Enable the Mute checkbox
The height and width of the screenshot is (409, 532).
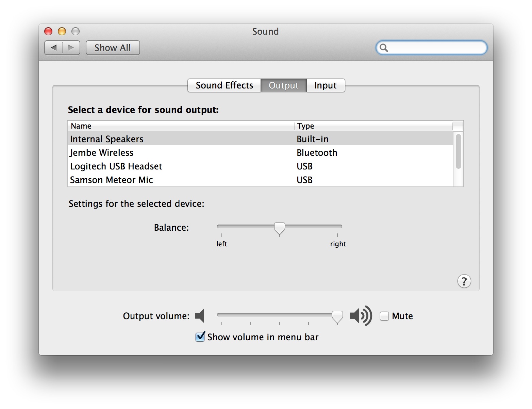coord(384,316)
